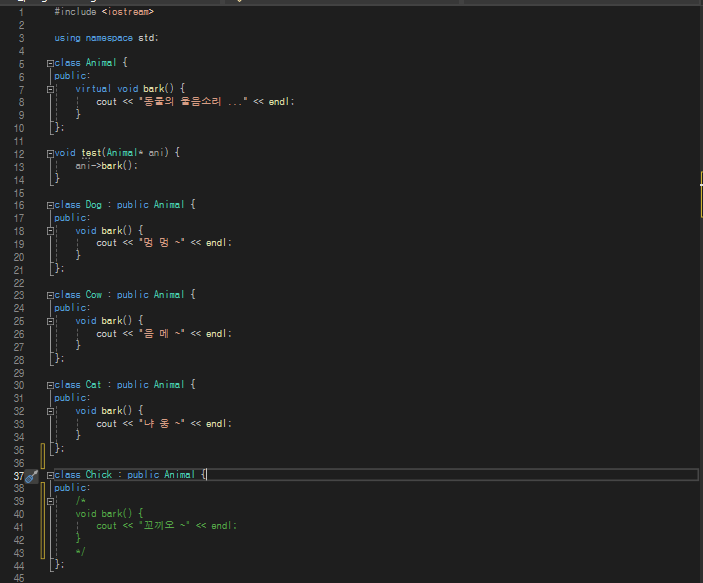Click 'public:' under class Dog
Image resolution: width=703 pixels, height=583 pixels.
point(72,218)
